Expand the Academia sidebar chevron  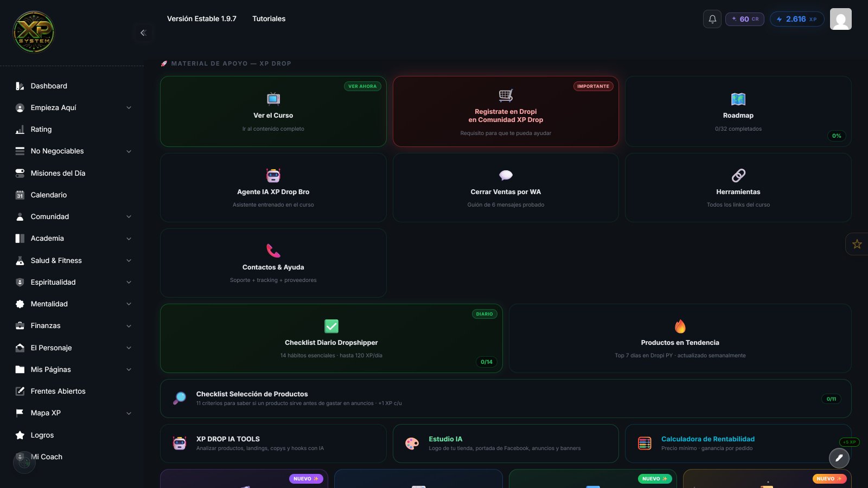coord(129,239)
